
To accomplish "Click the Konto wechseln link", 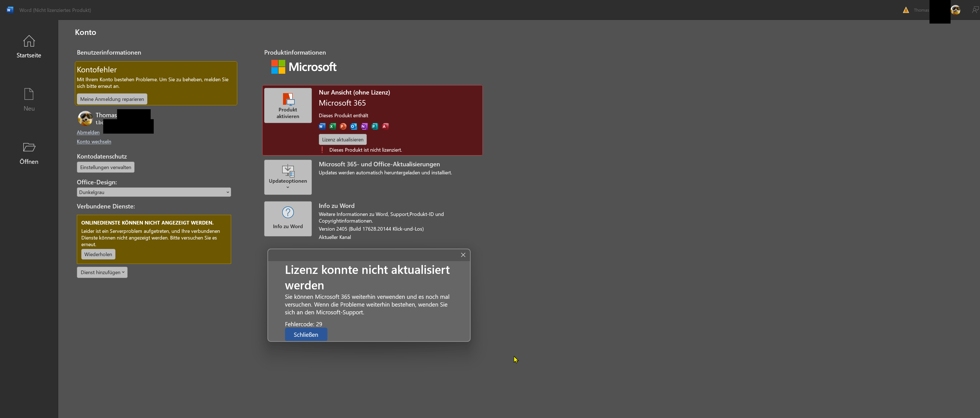I will [x=94, y=142].
